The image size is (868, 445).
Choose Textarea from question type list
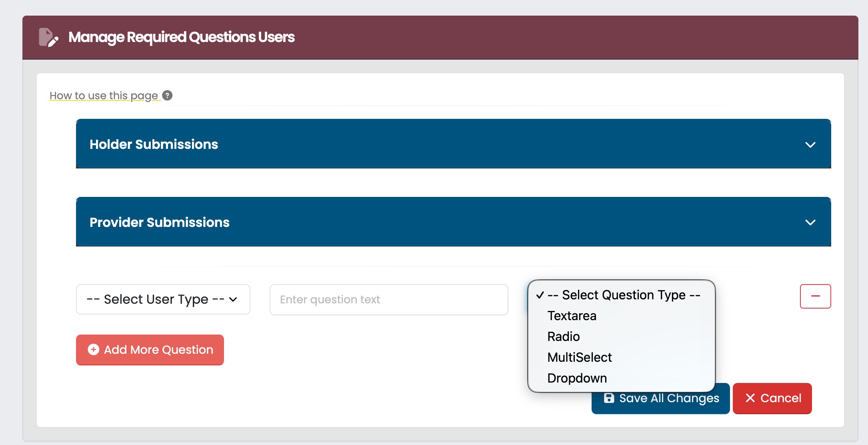pyautogui.click(x=572, y=316)
